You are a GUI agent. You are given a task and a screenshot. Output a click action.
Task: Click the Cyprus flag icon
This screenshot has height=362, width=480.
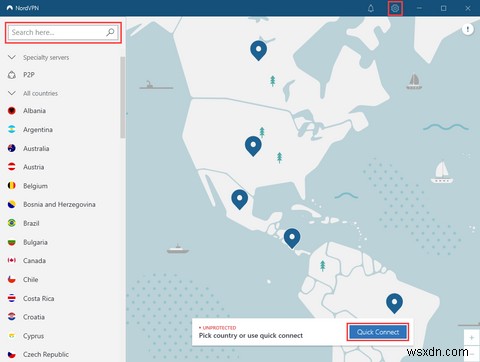click(12, 336)
